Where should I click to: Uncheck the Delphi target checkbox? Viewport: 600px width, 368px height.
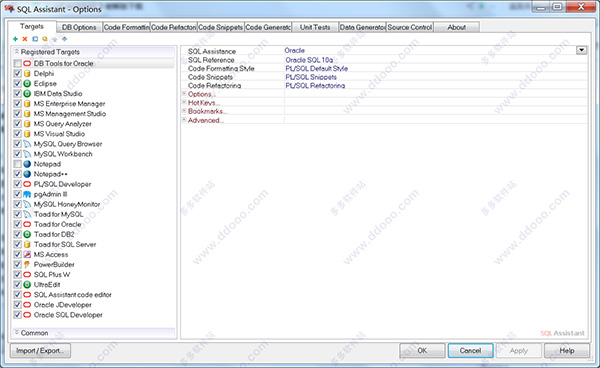(x=18, y=73)
